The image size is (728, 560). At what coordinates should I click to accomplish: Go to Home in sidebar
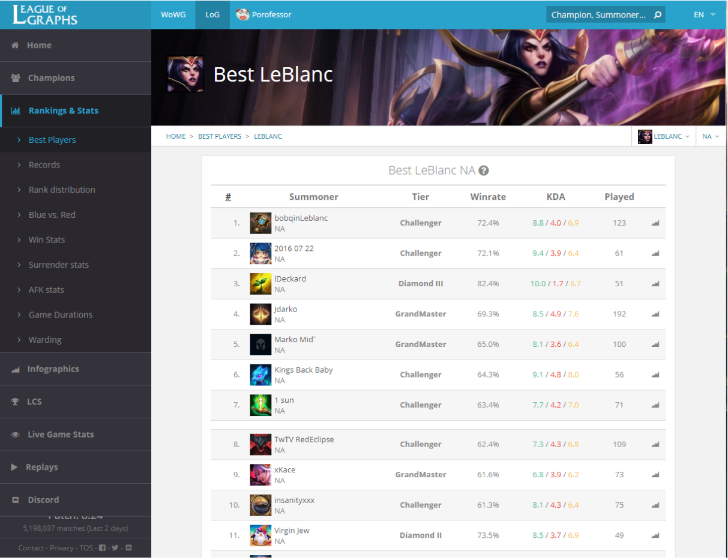pyautogui.click(x=76, y=45)
